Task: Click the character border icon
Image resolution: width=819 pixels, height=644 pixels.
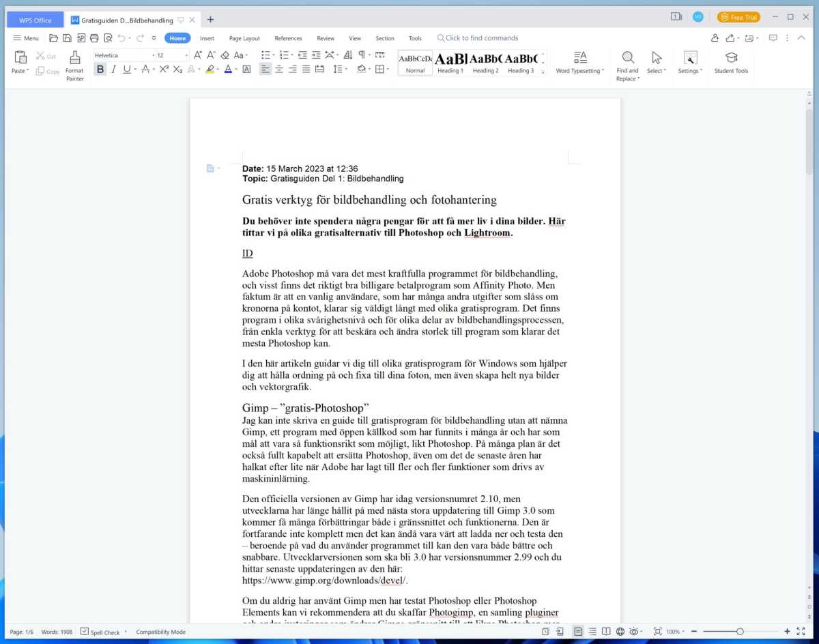Action: [x=246, y=69]
